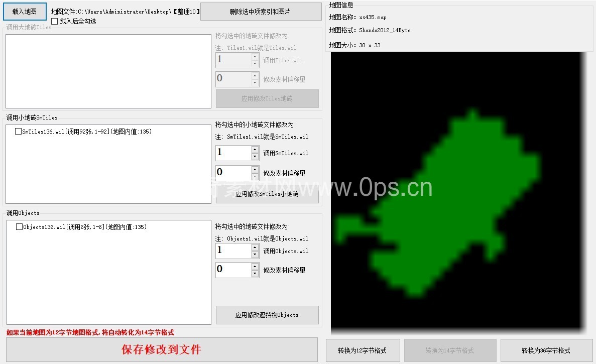The width and height of the screenshot is (596, 364).
Task: Check the Objects136.wil list item checkbox
Action: (x=20, y=227)
